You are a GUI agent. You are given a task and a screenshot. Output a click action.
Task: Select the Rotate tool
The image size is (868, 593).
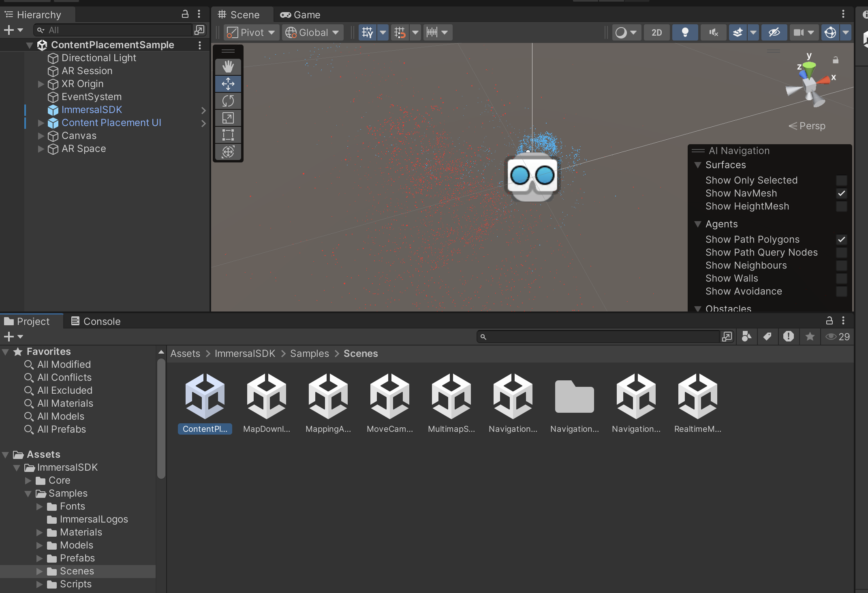228,101
